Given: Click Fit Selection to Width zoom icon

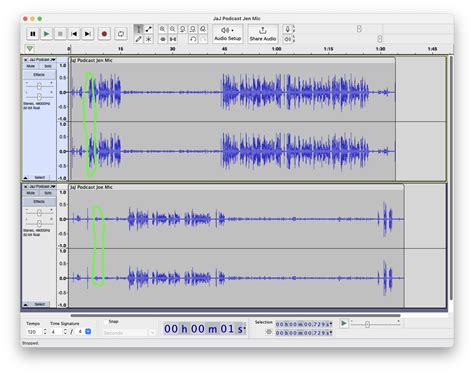Looking at the screenshot, I should click(x=183, y=29).
